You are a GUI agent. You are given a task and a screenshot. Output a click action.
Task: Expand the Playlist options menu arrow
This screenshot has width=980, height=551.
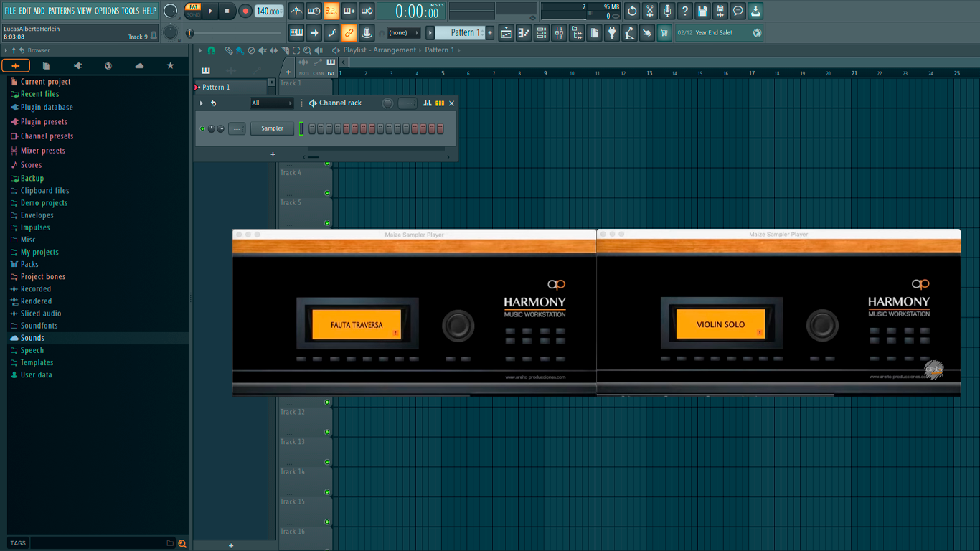point(200,50)
